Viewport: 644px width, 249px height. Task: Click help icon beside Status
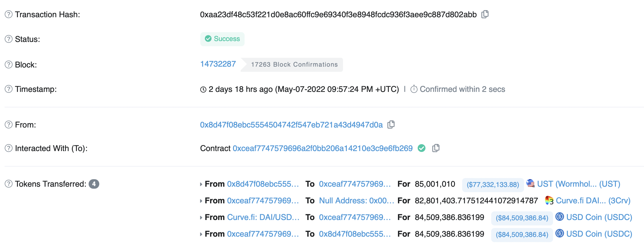click(9, 39)
